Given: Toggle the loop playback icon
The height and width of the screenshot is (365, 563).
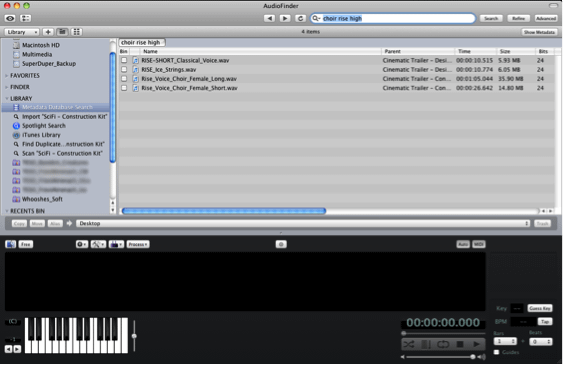Looking at the screenshot, I should 443,344.
